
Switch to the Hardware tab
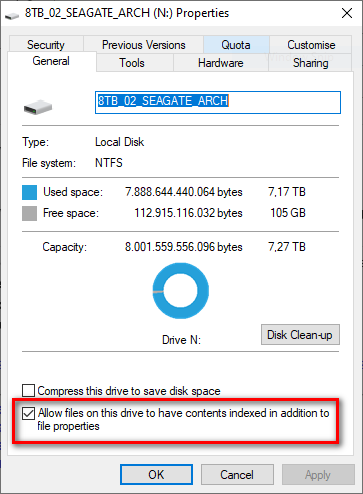221,63
